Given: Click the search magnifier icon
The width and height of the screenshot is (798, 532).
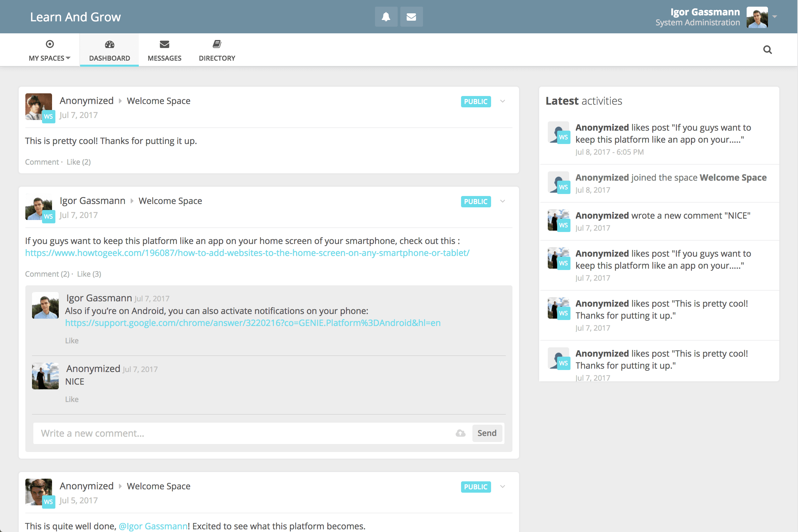Looking at the screenshot, I should (x=767, y=50).
